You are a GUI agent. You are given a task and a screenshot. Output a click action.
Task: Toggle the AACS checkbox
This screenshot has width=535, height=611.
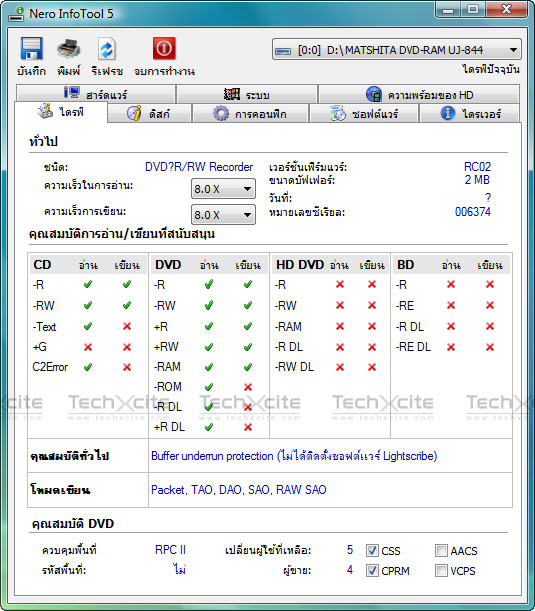tap(441, 550)
